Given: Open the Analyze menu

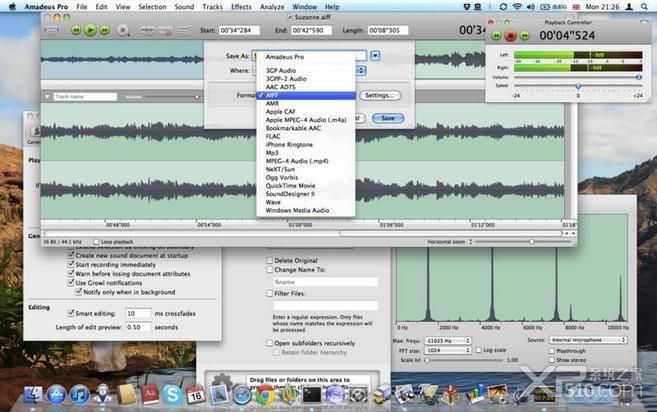Looking at the screenshot, I should click(x=272, y=7).
